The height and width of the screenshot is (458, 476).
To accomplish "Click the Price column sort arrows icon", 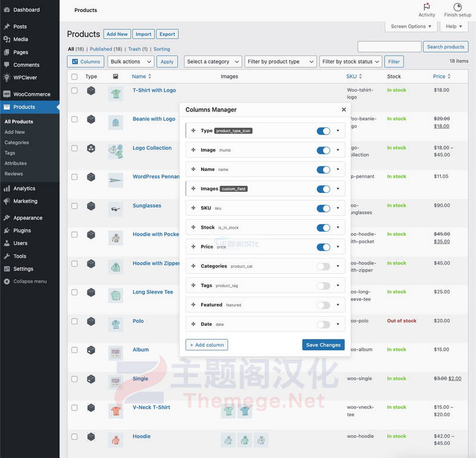I will click(449, 76).
